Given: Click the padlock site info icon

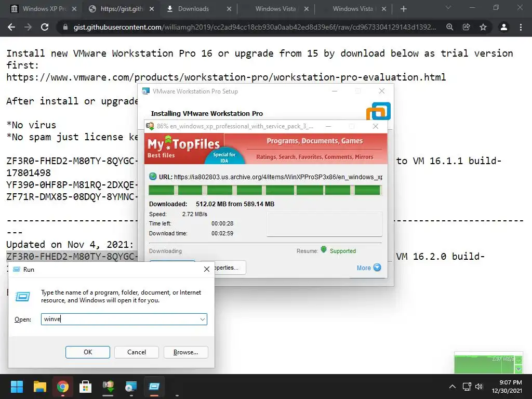Looking at the screenshot, I should click(65, 27).
